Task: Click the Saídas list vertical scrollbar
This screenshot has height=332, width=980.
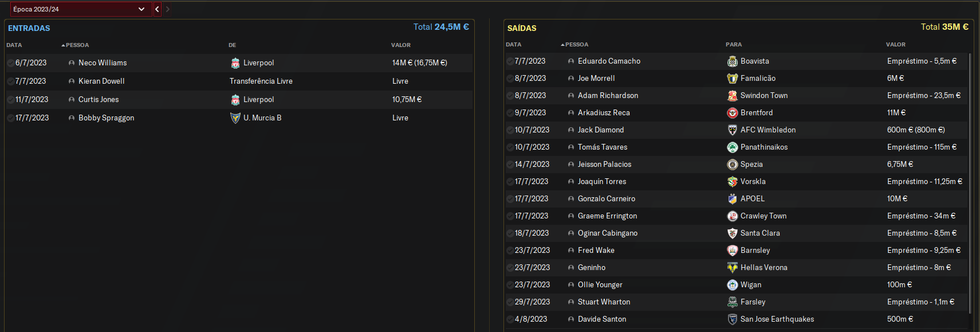Action: pos(970,183)
